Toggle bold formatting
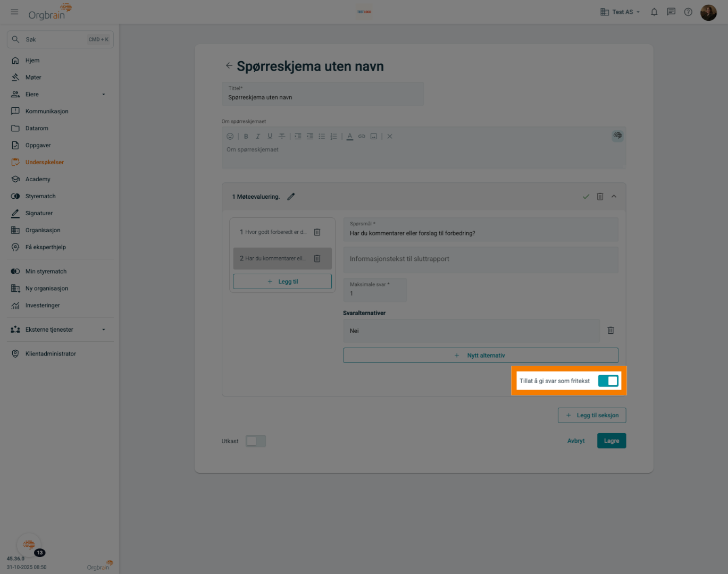The image size is (728, 574). 246,137
